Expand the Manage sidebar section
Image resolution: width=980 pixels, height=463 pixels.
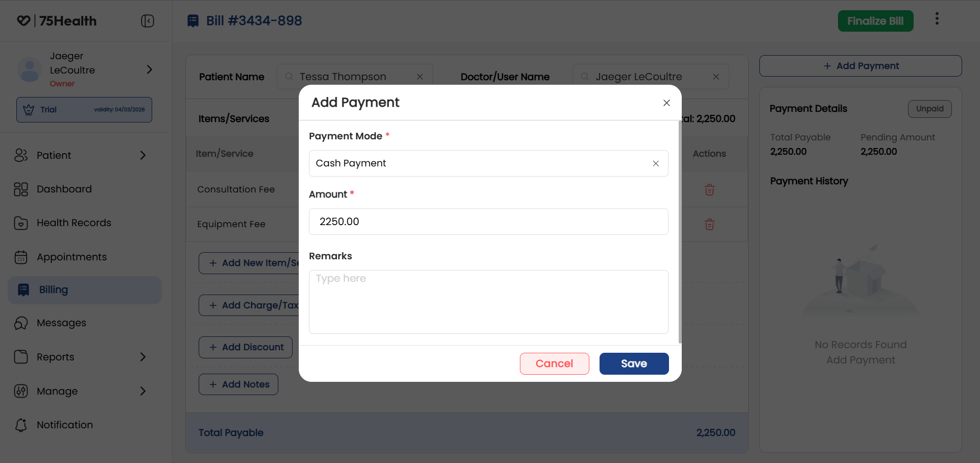[143, 391]
